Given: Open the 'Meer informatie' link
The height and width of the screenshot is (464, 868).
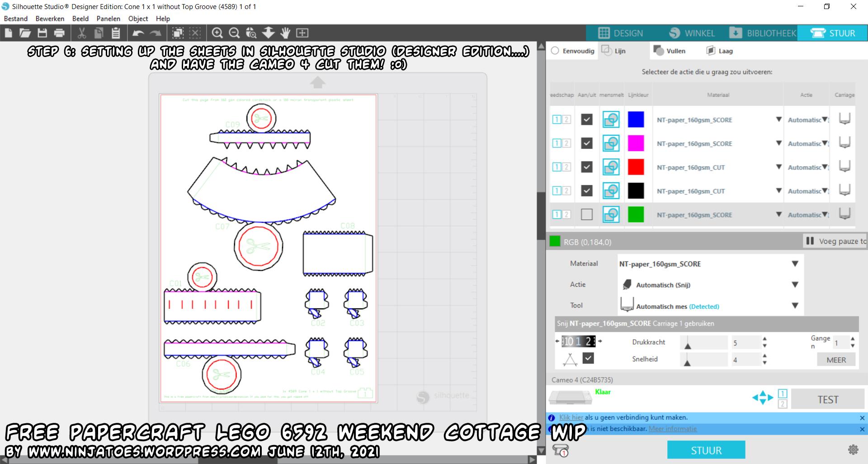Looking at the screenshot, I should click(673, 429).
